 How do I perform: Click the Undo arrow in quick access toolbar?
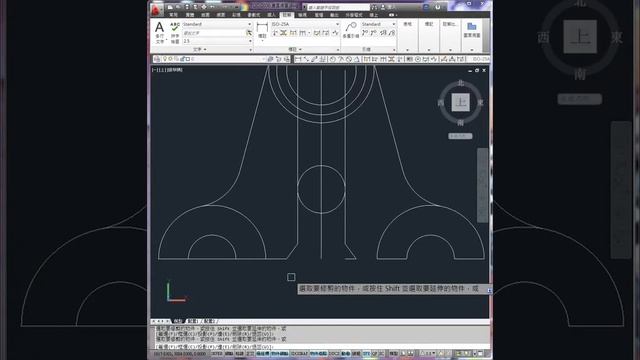point(212,7)
